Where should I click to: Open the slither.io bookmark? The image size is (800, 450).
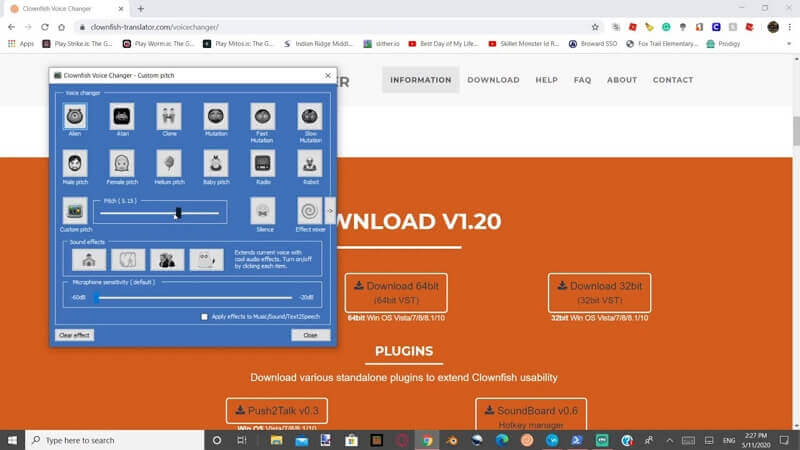[382, 44]
